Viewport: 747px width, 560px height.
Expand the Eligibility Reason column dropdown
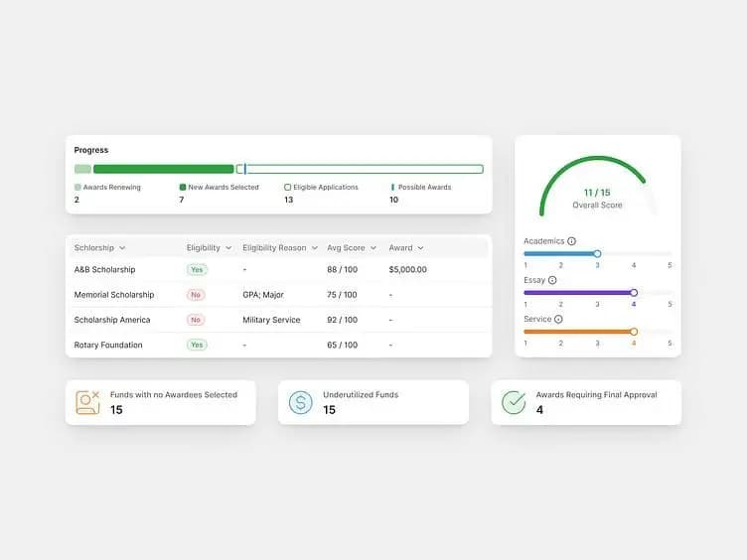pos(315,248)
